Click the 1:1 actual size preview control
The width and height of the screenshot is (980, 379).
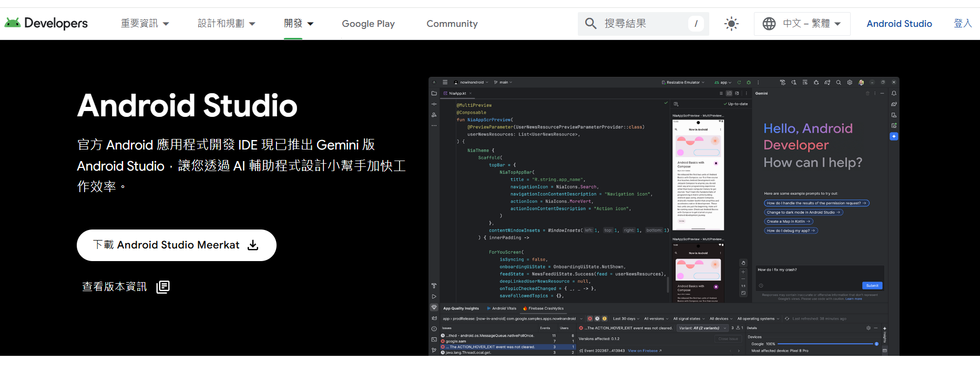pos(743,286)
